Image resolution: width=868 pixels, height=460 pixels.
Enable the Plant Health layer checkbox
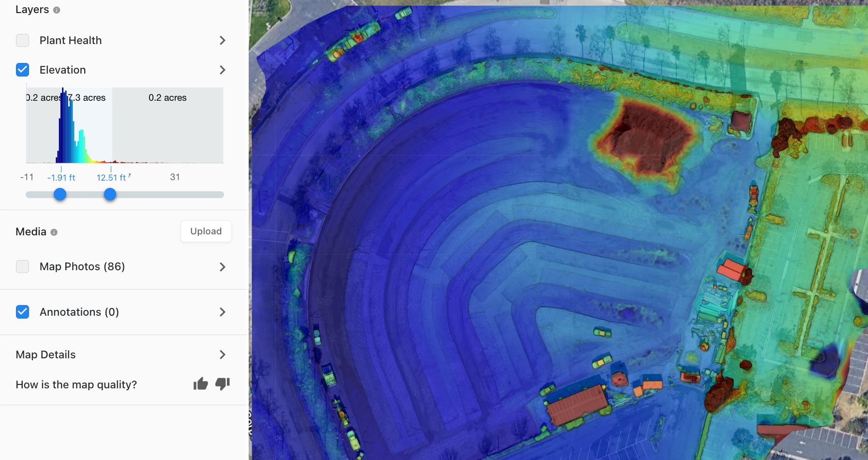[23, 40]
